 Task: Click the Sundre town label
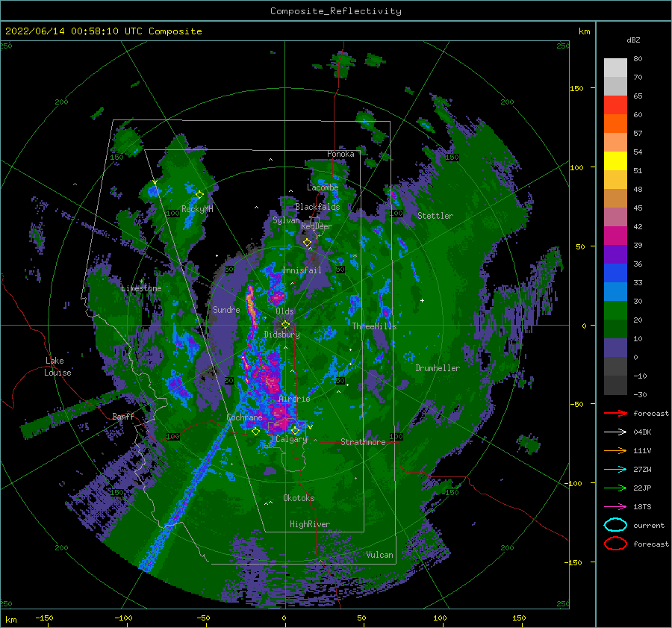point(226,310)
